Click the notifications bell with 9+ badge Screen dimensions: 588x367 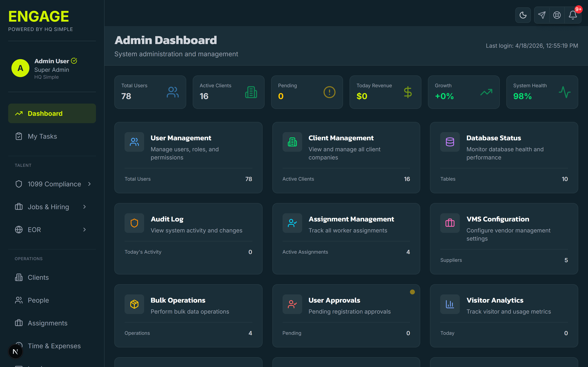(x=573, y=15)
